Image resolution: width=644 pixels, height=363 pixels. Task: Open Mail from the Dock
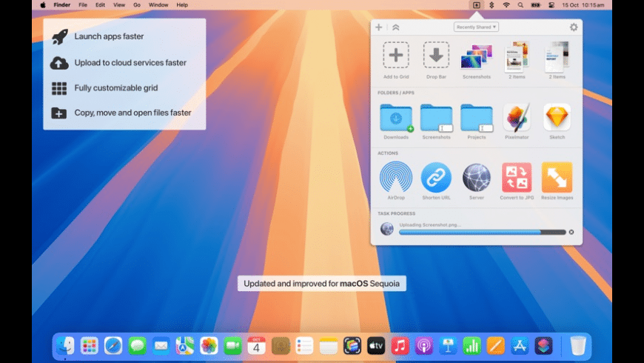click(161, 345)
